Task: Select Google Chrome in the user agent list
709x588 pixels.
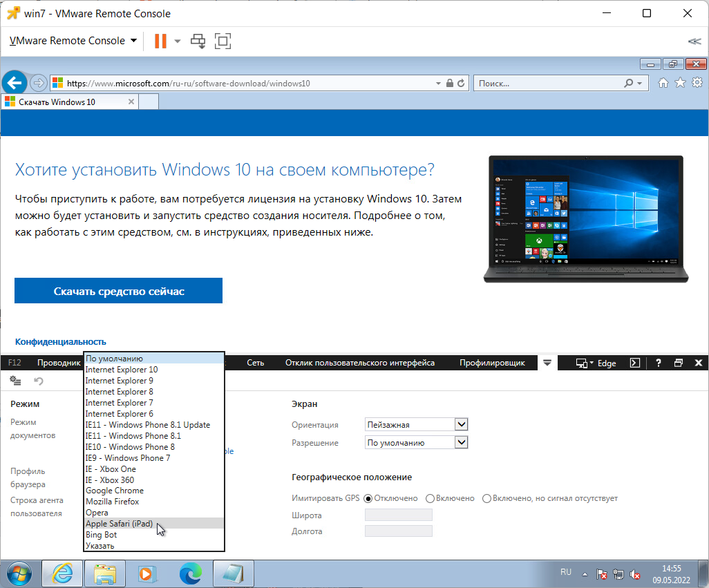Action: [x=115, y=491]
